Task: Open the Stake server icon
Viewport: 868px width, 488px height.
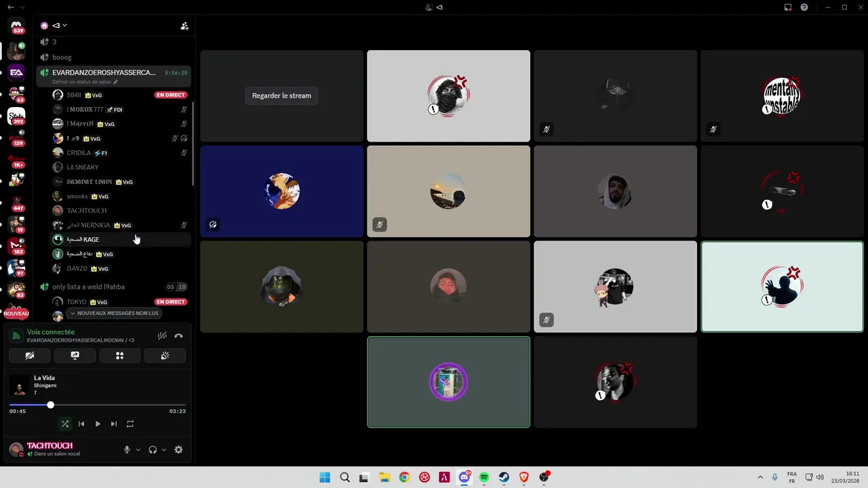Action: pos(16,116)
